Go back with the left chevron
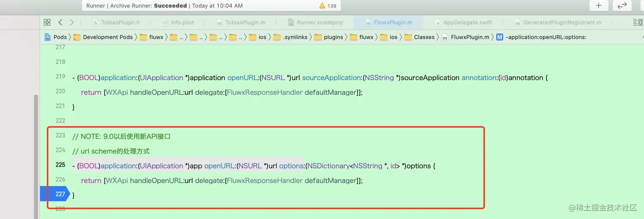The image size is (644, 219). [60, 22]
